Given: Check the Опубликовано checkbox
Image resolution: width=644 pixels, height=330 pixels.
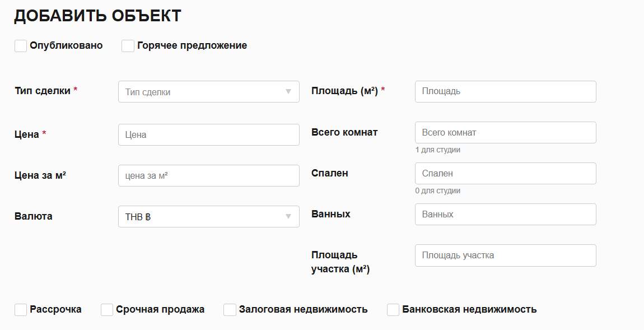Looking at the screenshot, I should pos(21,46).
